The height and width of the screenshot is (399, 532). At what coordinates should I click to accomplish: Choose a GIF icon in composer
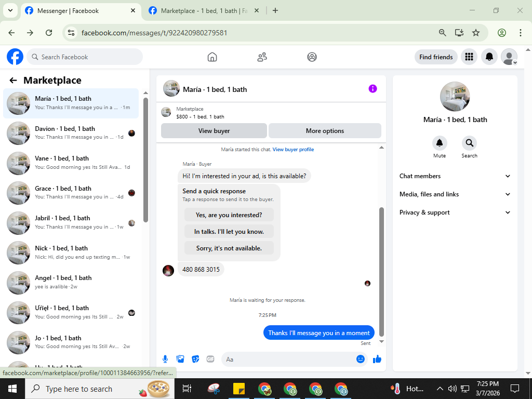point(210,359)
